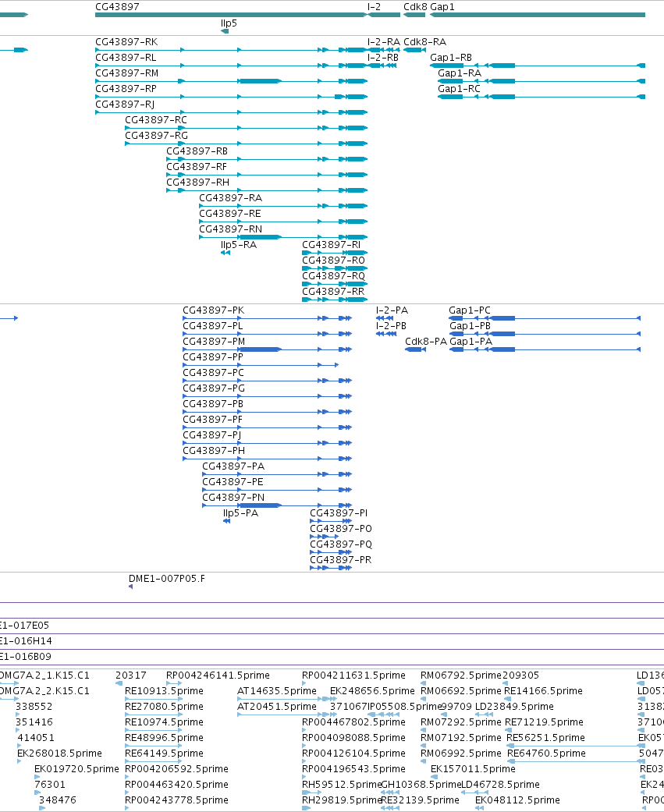Select the I-2 gene bar
Screen dimensions: 664x812
[384, 15]
